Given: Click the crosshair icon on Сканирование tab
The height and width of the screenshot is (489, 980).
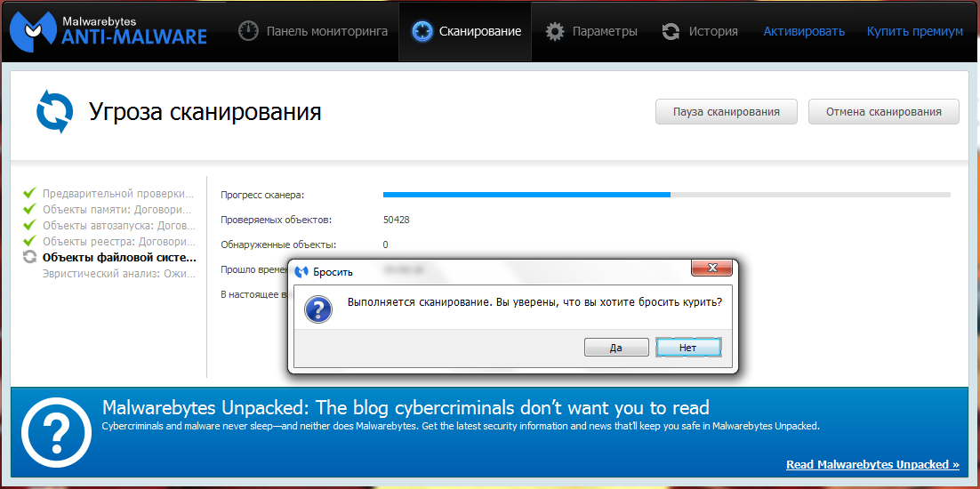Looking at the screenshot, I should click(422, 31).
